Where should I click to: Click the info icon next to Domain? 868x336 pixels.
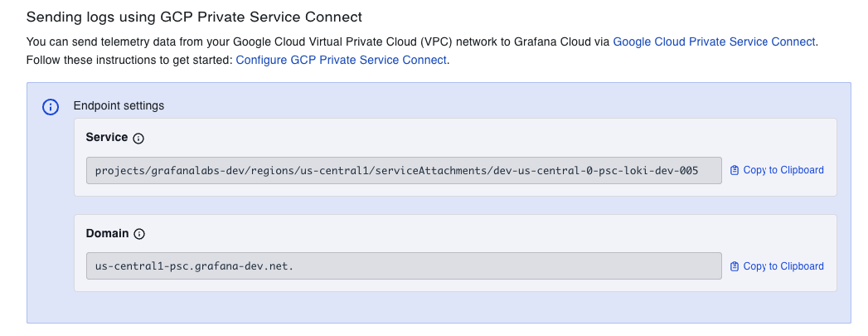pos(139,235)
